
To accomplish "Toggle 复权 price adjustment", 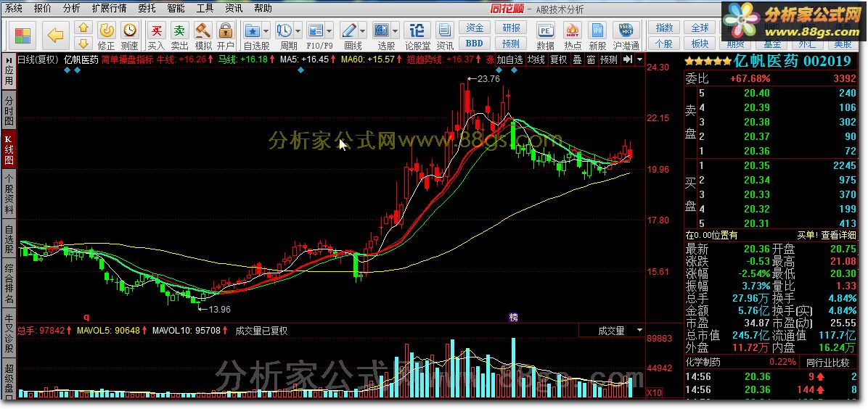I will pos(559,59).
